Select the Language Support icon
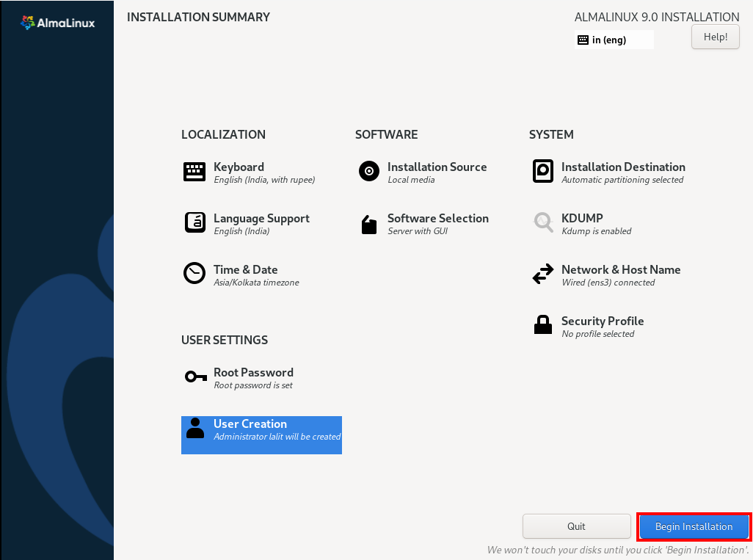 [x=194, y=223]
